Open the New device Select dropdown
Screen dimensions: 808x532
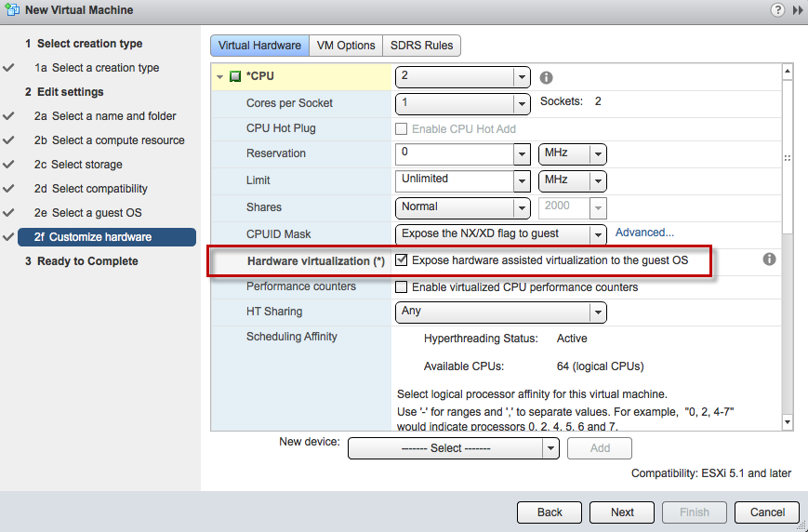click(454, 448)
